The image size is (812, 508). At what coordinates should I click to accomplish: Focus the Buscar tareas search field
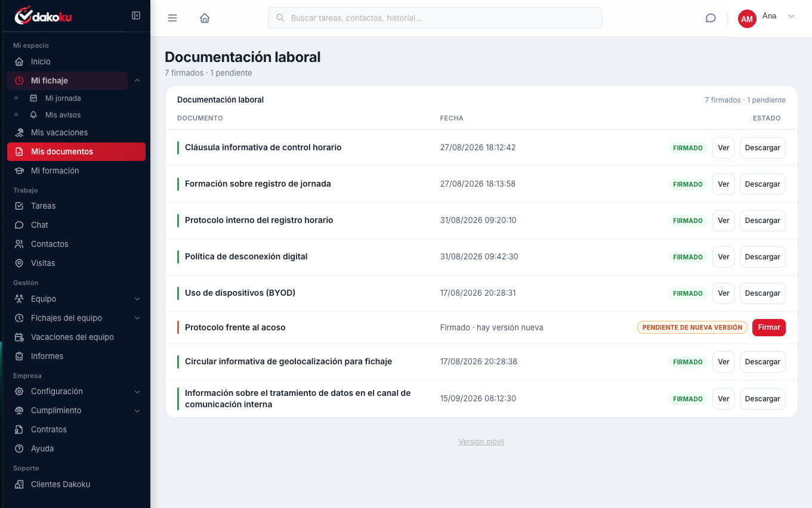click(x=435, y=18)
